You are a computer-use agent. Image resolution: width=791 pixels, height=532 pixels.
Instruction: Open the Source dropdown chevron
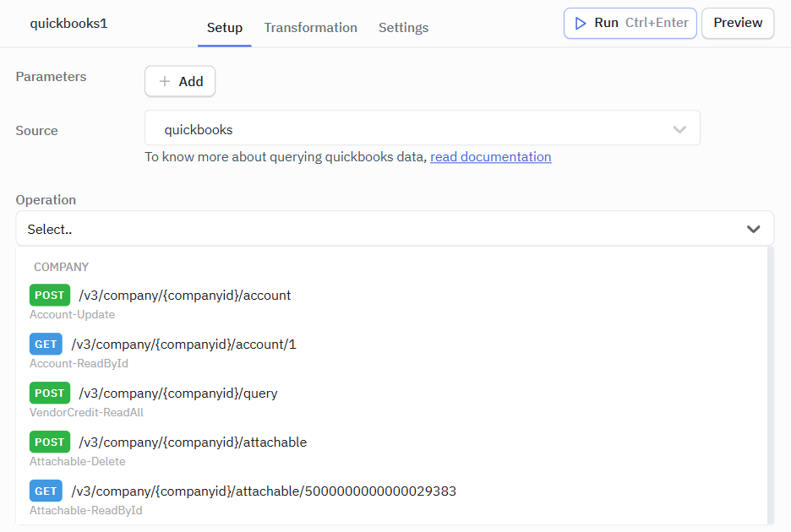pyautogui.click(x=679, y=129)
